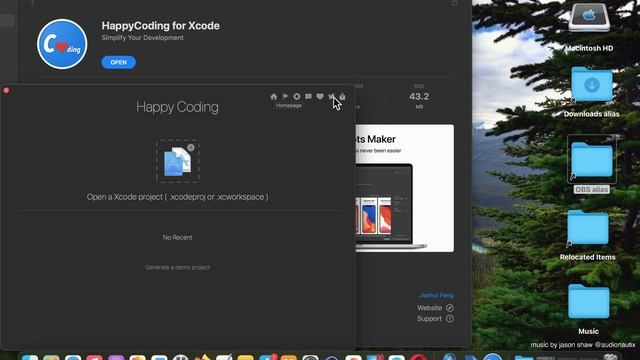
Task: Open the developer Website link in App Store
Action: point(435,308)
